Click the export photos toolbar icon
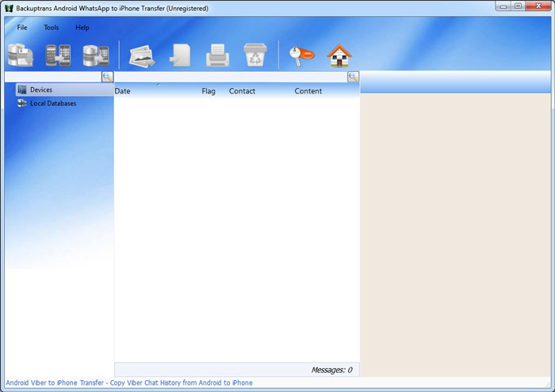Viewport: 555px width, 392px height. (x=142, y=55)
